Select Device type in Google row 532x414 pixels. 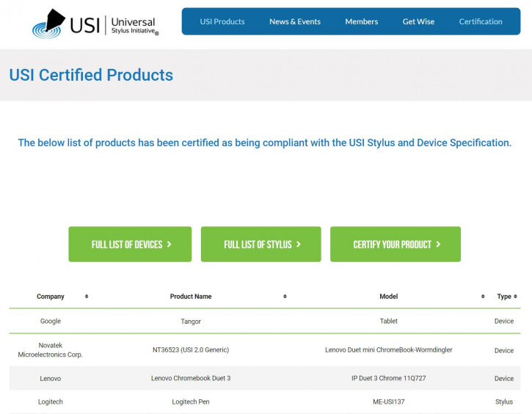tap(504, 321)
